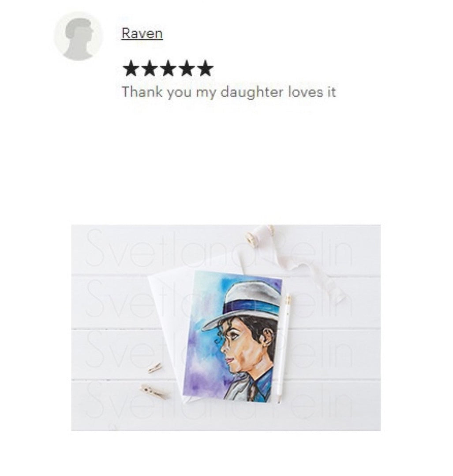Select the first rating star
Image resolution: width=453 pixels, height=476 pixels.
[x=131, y=68]
